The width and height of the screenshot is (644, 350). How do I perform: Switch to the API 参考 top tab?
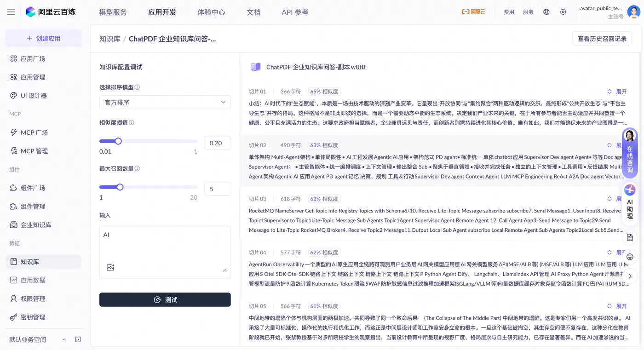(295, 12)
